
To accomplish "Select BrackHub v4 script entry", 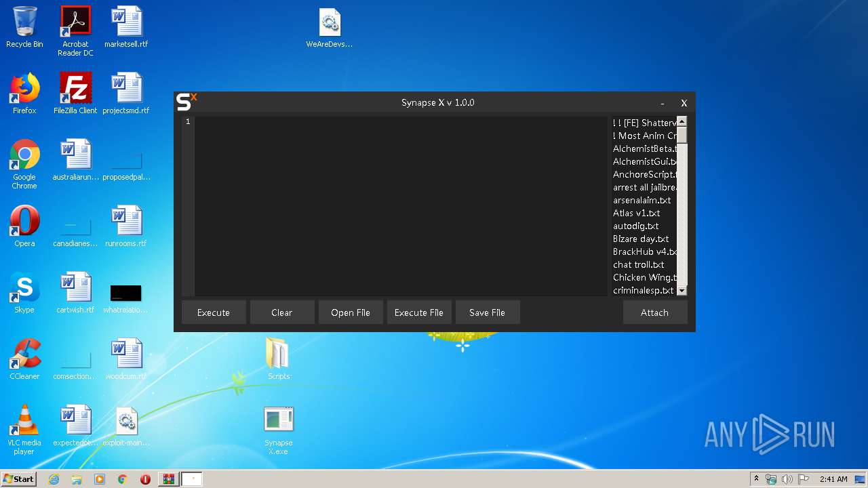I will pyautogui.click(x=644, y=251).
